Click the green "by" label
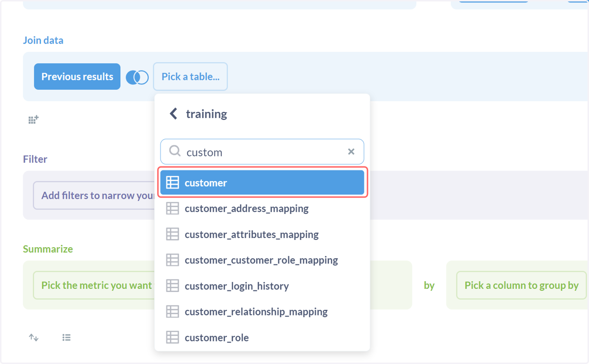 [429, 285]
